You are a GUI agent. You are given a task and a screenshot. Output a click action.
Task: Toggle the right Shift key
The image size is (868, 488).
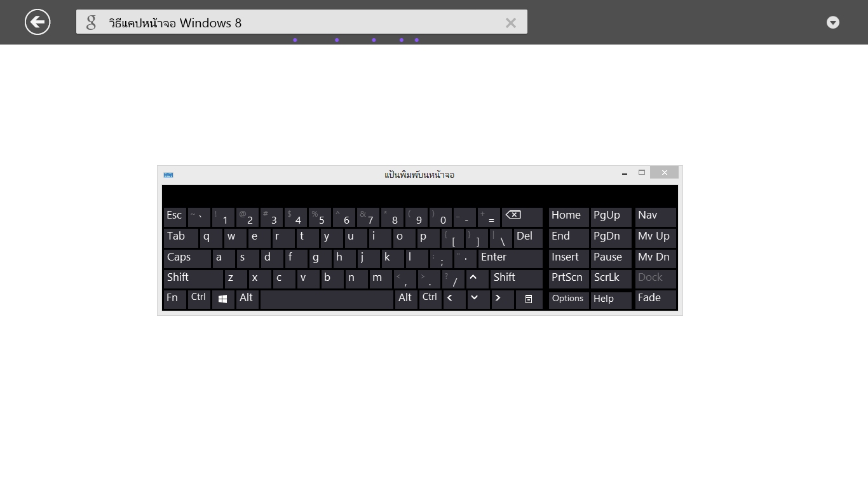517,279
